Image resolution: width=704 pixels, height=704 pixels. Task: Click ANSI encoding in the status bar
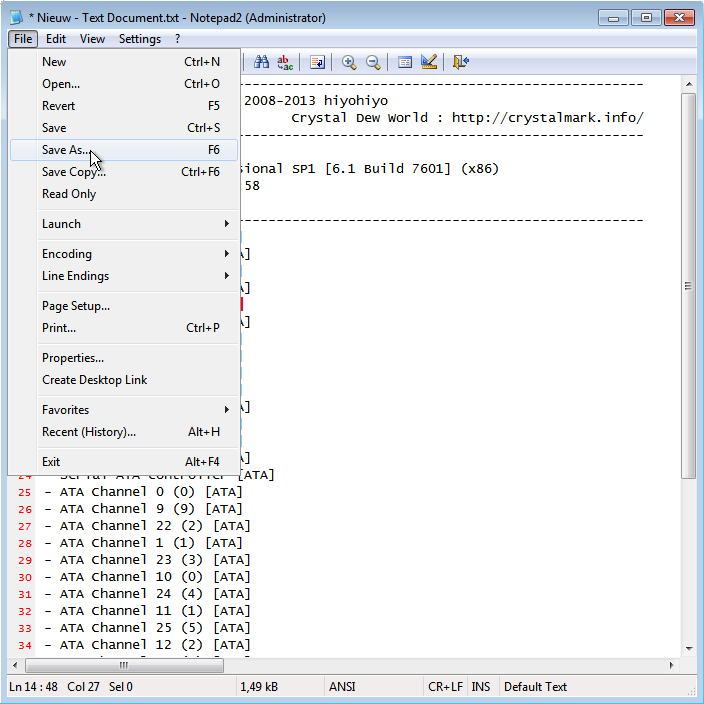tap(342, 687)
